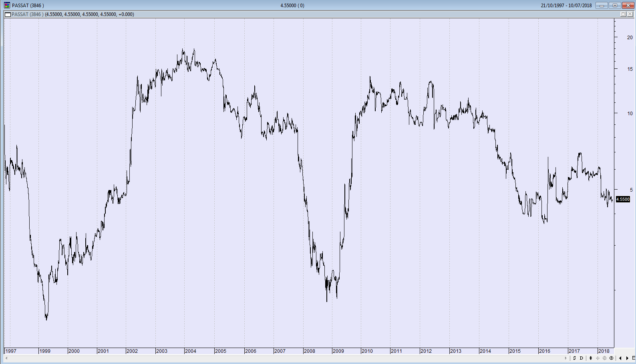Close the PASSAT chart window

(628, 6)
